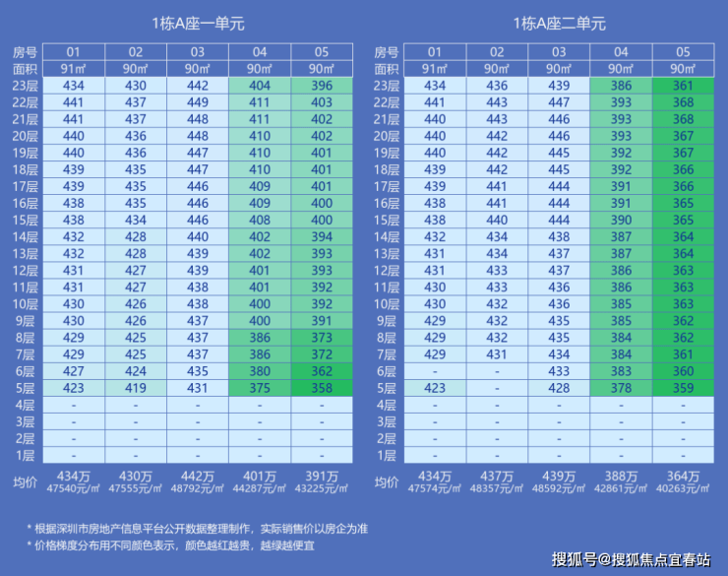728x576 pixels.
Task: Click the color gradient explanation footnote
Action: coord(171,545)
